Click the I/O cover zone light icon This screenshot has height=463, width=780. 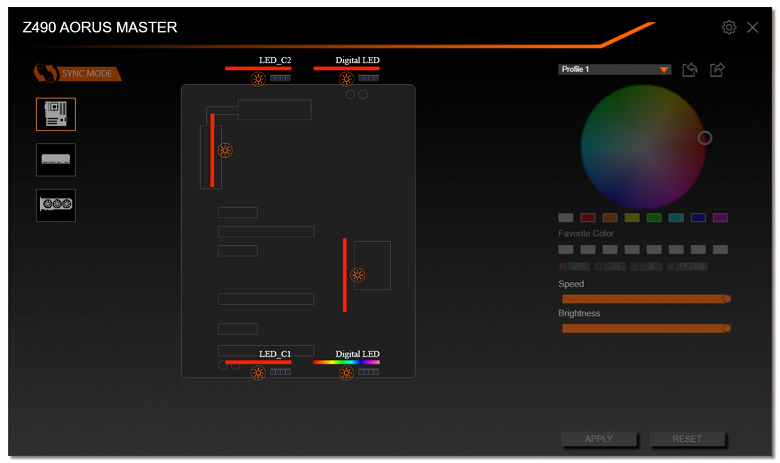coord(225,150)
